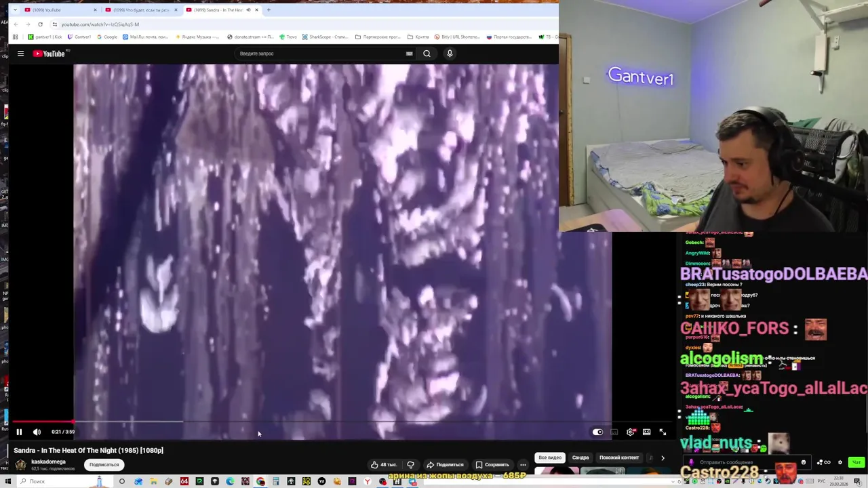This screenshot has height=488, width=868.
Task: Open Яндекс Музыка bookmark
Action: click(x=197, y=37)
